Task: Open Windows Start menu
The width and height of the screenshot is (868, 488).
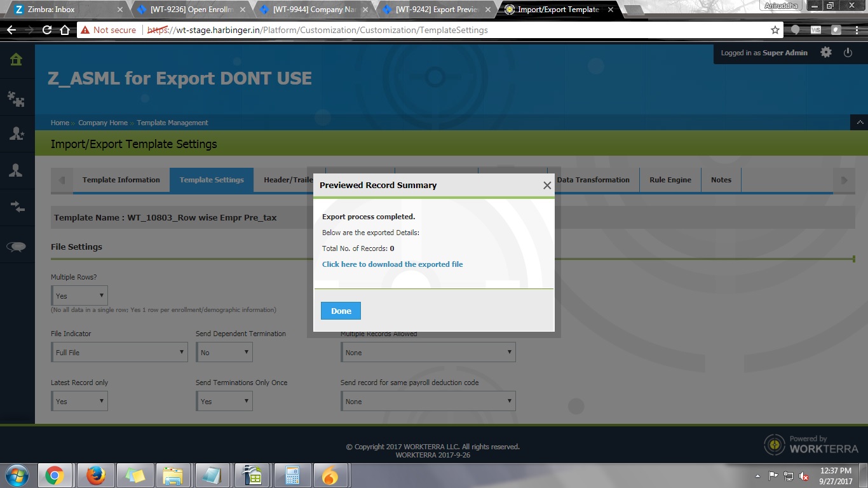Action: point(16,475)
